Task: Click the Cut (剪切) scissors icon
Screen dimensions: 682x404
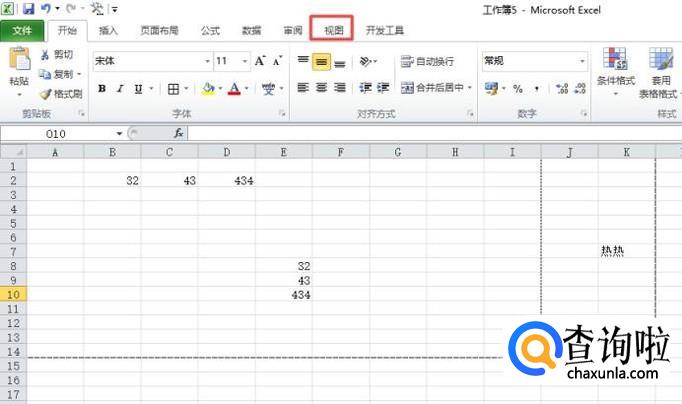Action: [x=45, y=54]
